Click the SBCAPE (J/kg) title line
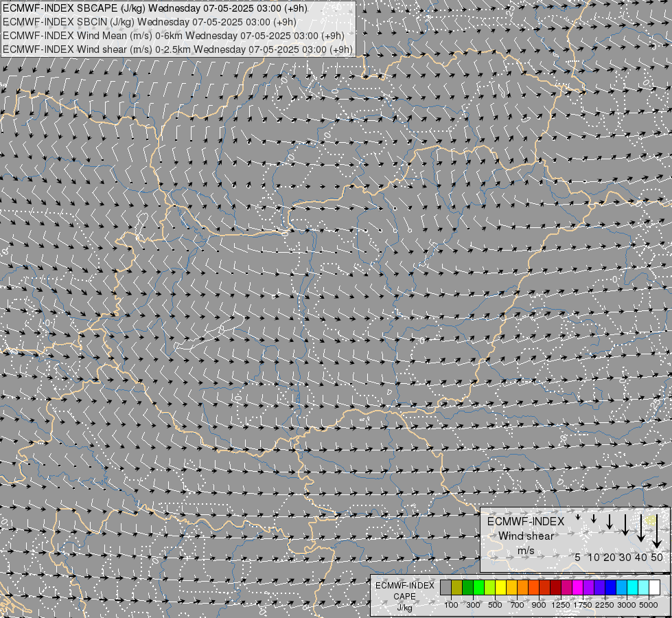672x618 pixels. pos(154,8)
